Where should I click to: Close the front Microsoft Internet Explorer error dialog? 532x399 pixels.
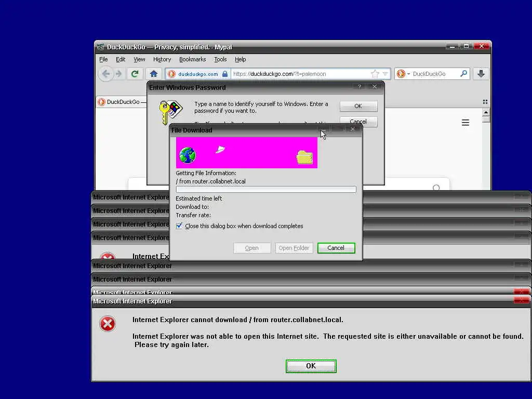(x=521, y=300)
